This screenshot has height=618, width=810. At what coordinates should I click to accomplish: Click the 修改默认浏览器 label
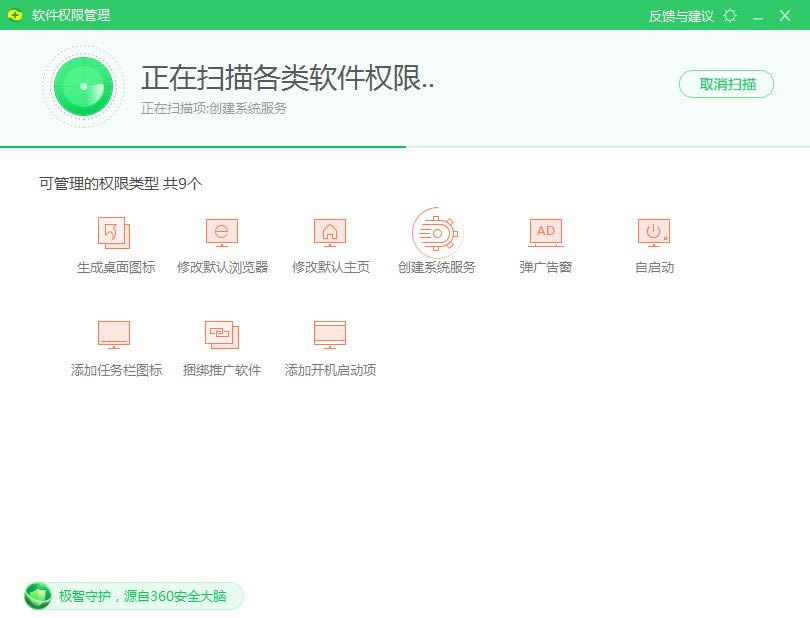222,267
